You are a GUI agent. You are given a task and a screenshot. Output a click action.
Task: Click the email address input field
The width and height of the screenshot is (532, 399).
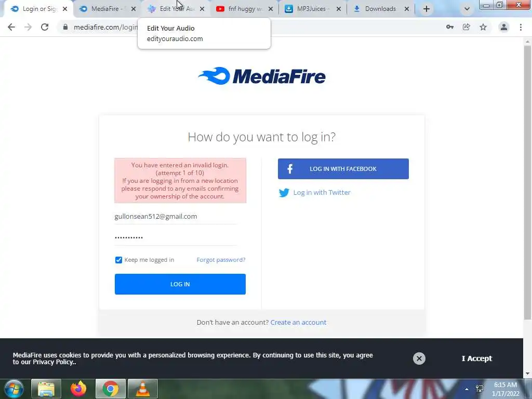(176, 216)
